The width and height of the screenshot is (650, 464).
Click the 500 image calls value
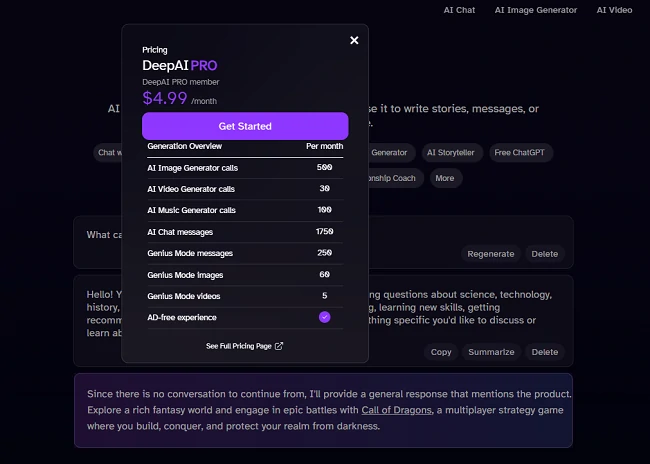325,167
